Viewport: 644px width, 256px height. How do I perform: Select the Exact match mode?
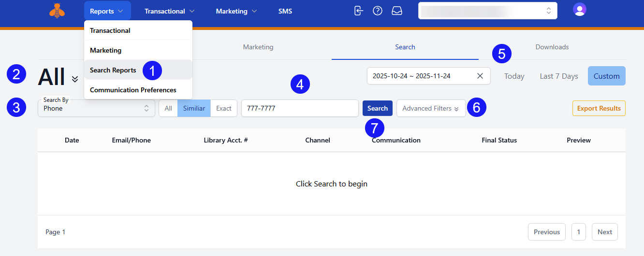tap(224, 108)
